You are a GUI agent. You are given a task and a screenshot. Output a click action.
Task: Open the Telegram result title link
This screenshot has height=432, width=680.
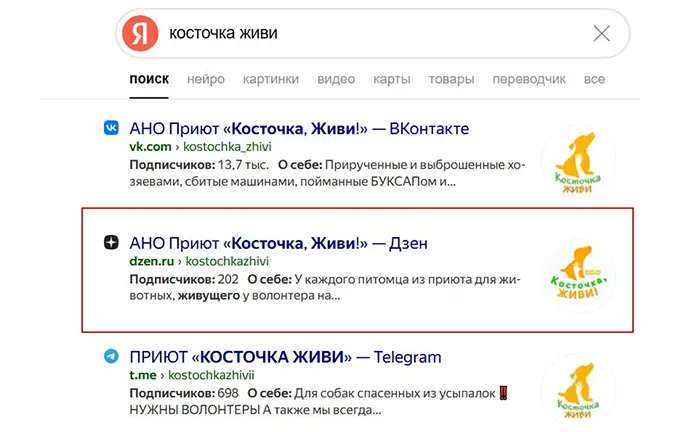click(x=285, y=357)
